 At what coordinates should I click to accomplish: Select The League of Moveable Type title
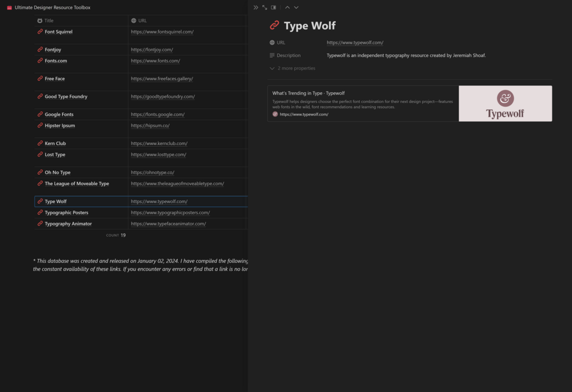pos(81,187)
